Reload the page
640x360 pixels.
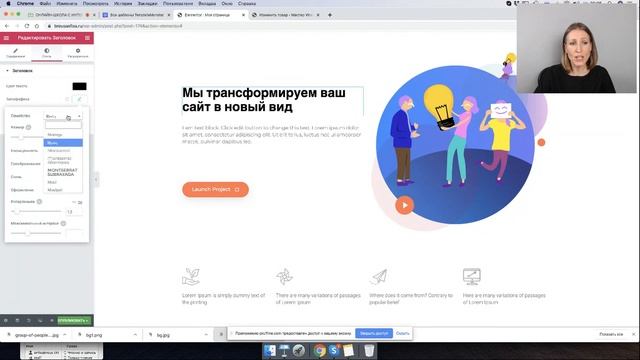[x=27, y=26]
